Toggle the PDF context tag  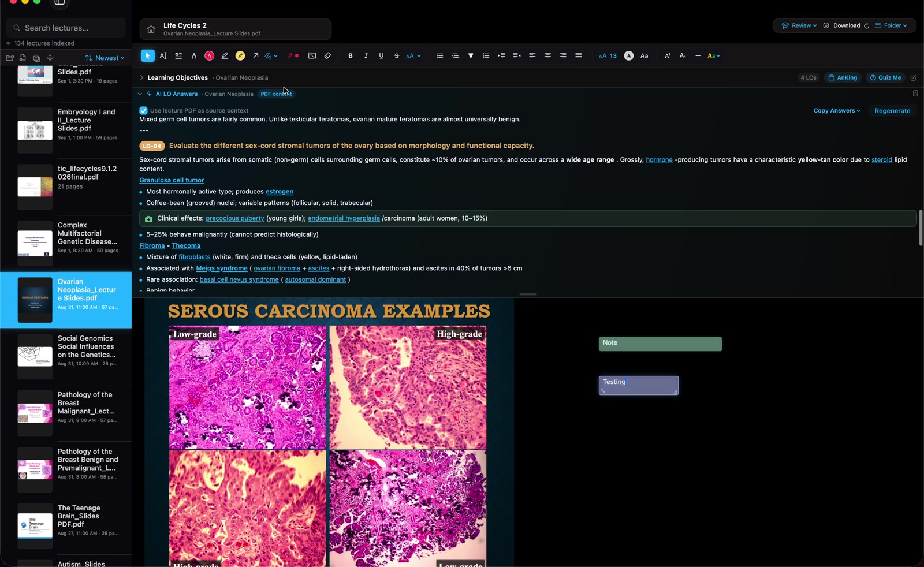point(277,94)
